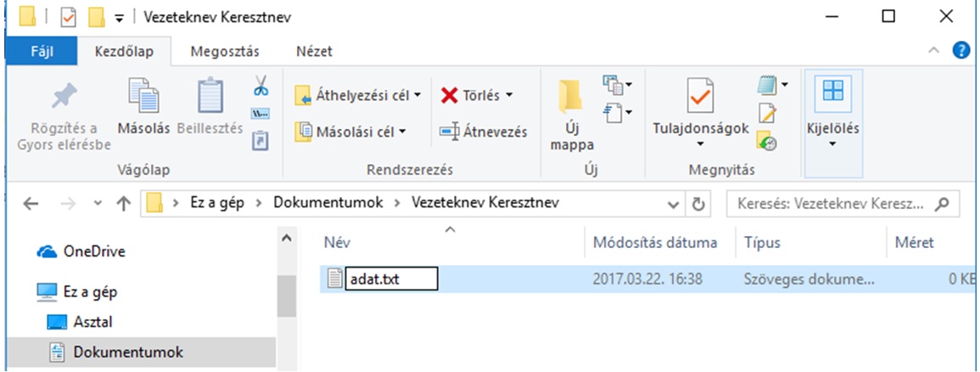Image resolution: width=980 pixels, height=372 pixels.
Task: Select Dokumentumok in address breadcrumb
Action: pyautogui.click(x=328, y=203)
